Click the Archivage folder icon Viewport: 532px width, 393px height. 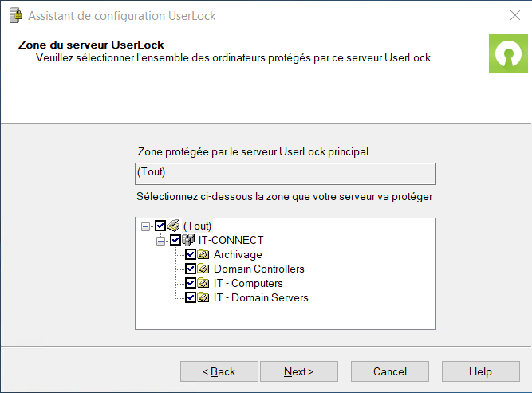[x=203, y=254]
